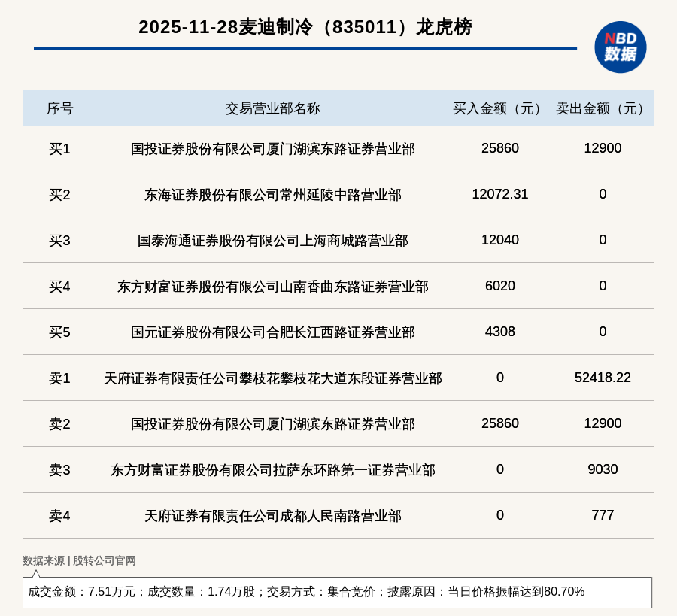
Task: Click 东方财富证券山南香曲东路证券营业部
Action: click(272, 287)
